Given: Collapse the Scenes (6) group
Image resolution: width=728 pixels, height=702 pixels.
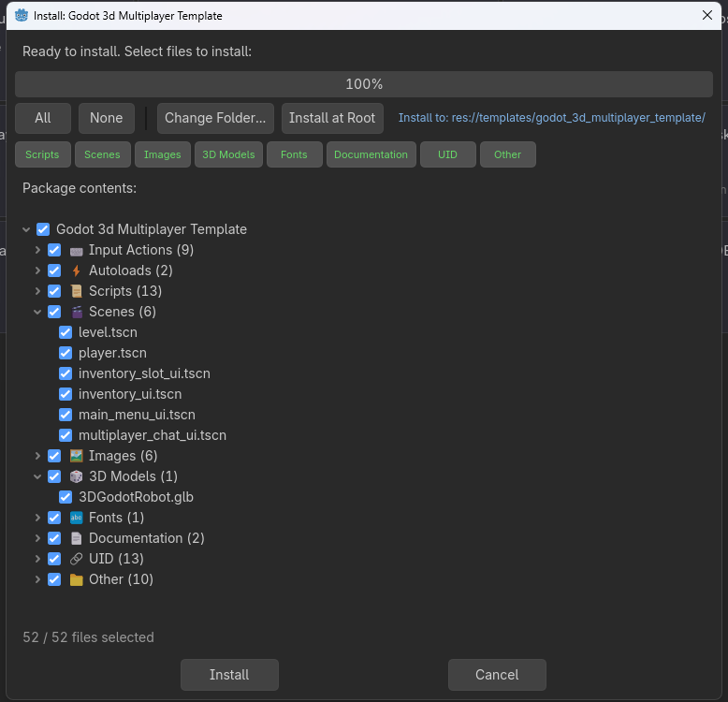Looking at the screenshot, I should tap(37, 312).
